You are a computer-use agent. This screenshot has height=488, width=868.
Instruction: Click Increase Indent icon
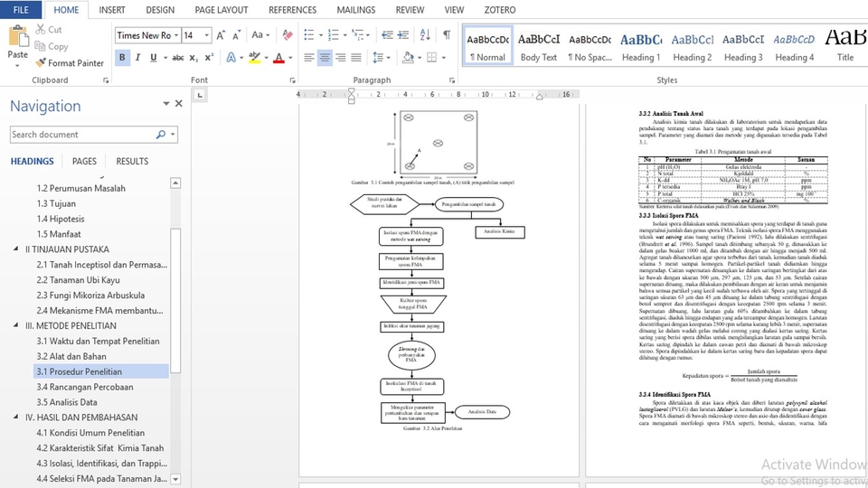point(403,35)
